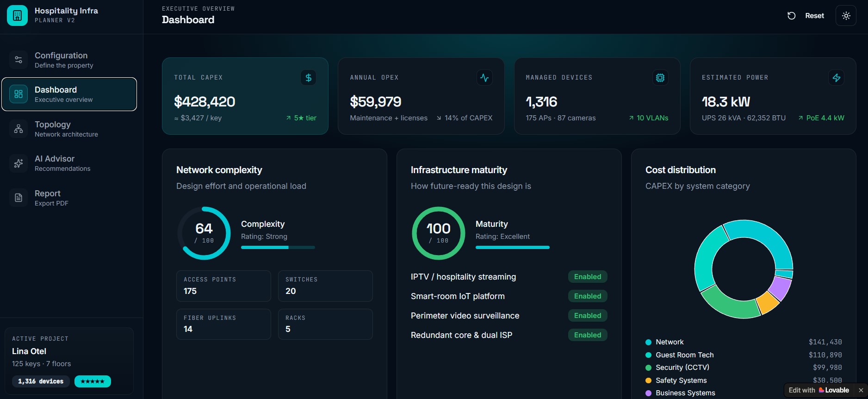Image resolution: width=868 pixels, height=399 pixels.
Task: Click Enabled badge for Redundant core & dual ISP
Action: click(x=588, y=335)
